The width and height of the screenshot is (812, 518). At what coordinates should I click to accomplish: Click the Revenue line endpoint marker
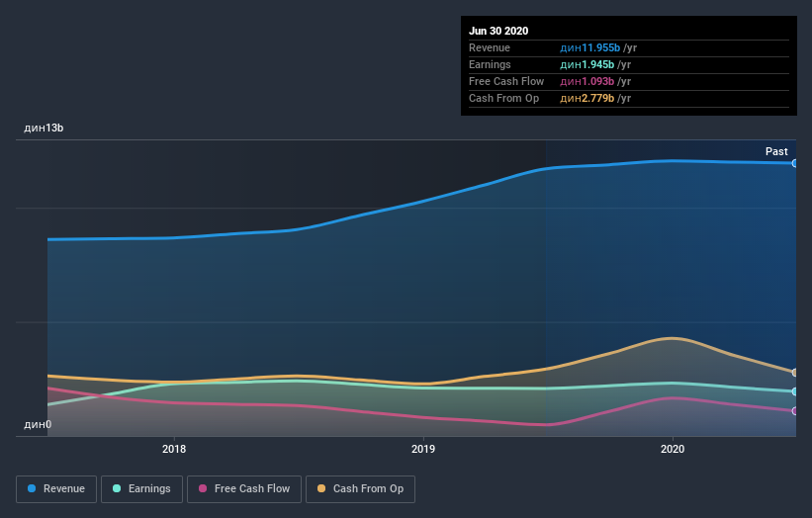(x=795, y=163)
